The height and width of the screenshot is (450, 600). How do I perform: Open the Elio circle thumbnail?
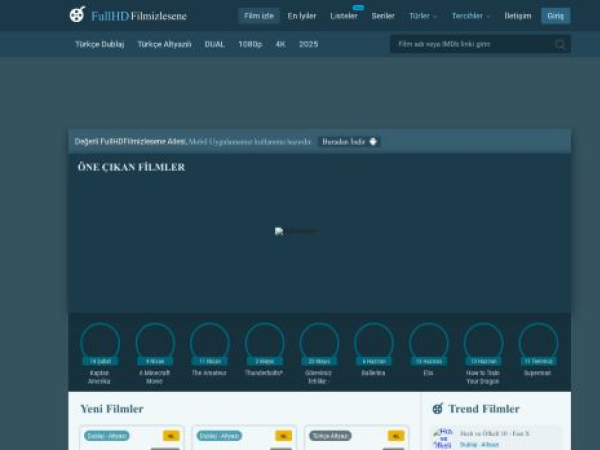click(429, 342)
